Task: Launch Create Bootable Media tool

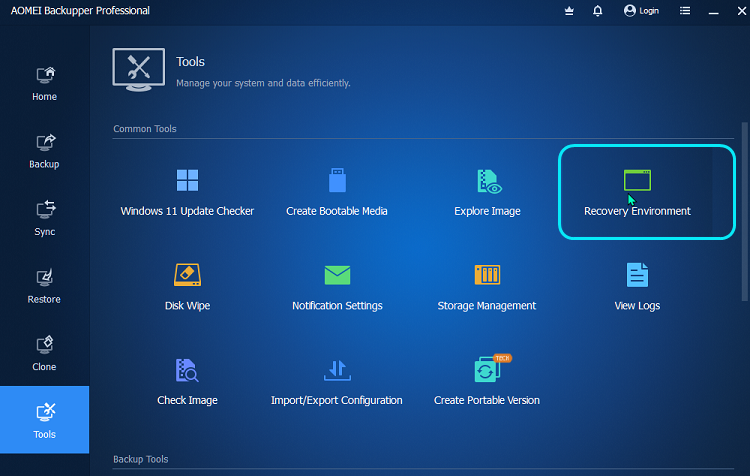Action: coord(337,192)
